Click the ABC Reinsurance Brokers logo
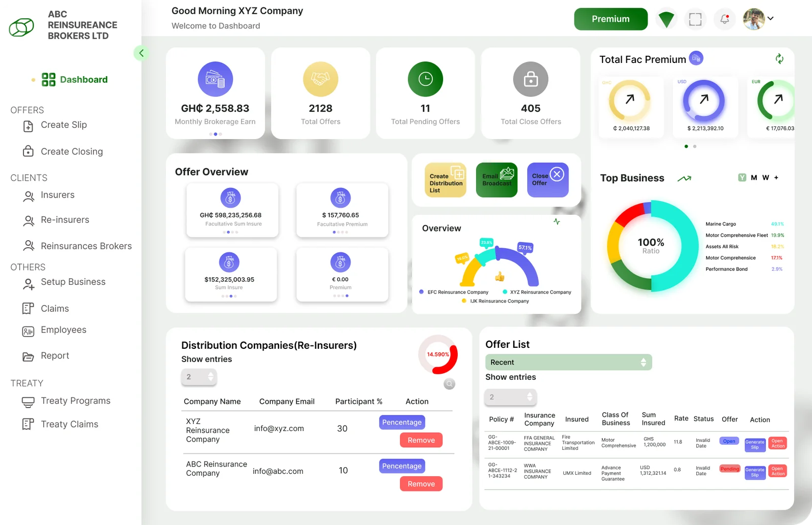The image size is (812, 525). point(21,27)
